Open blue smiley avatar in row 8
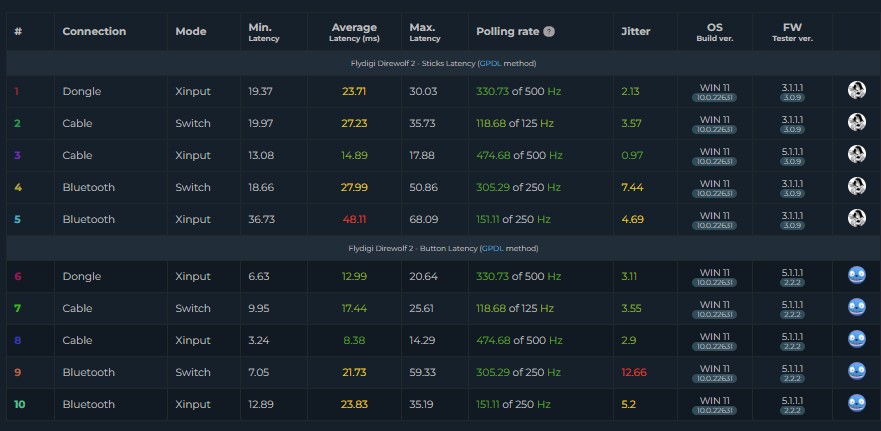This screenshot has width=881, height=431. click(x=856, y=339)
